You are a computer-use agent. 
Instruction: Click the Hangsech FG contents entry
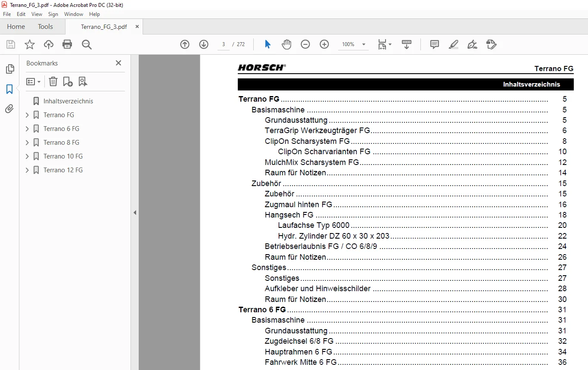click(x=289, y=215)
